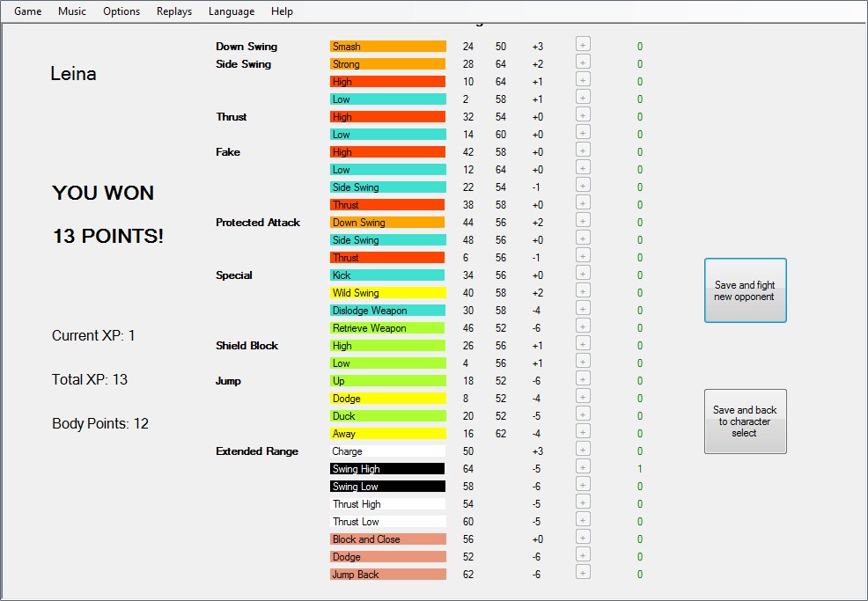Add a point to Extended Range Charge
This screenshot has height=601, width=868.
tap(583, 450)
